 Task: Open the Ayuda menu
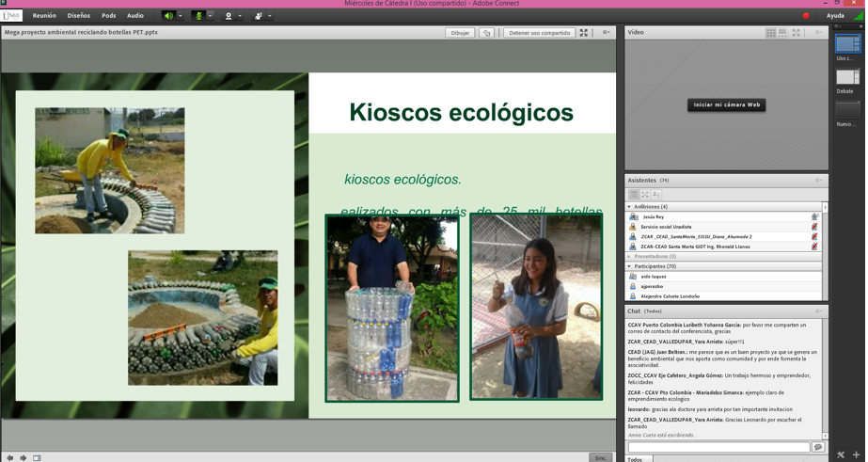(x=835, y=15)
